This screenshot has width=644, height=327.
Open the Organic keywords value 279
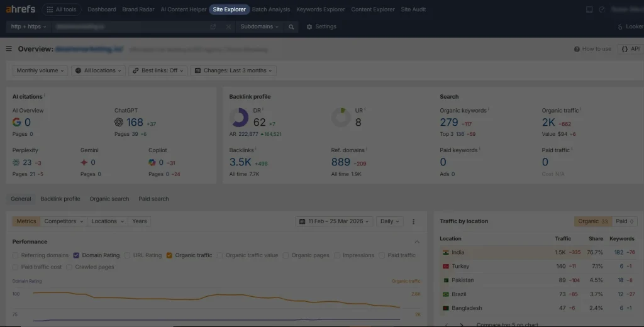pos(449,122)
